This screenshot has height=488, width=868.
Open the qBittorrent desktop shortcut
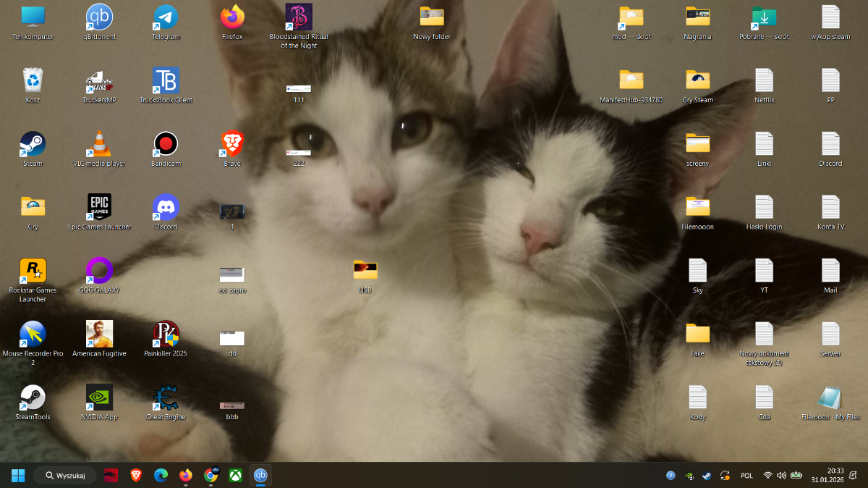point(99,17)
